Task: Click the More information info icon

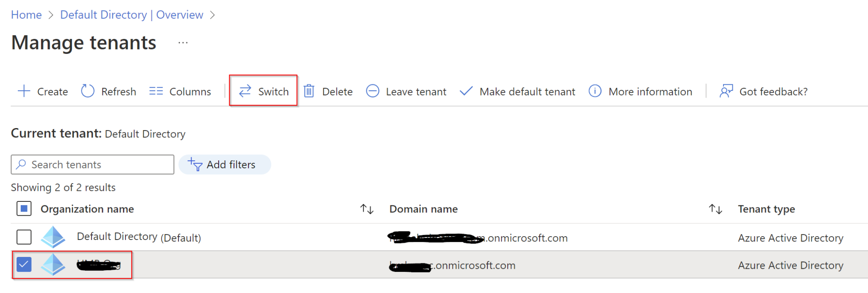Action: [x=595, y=91]
